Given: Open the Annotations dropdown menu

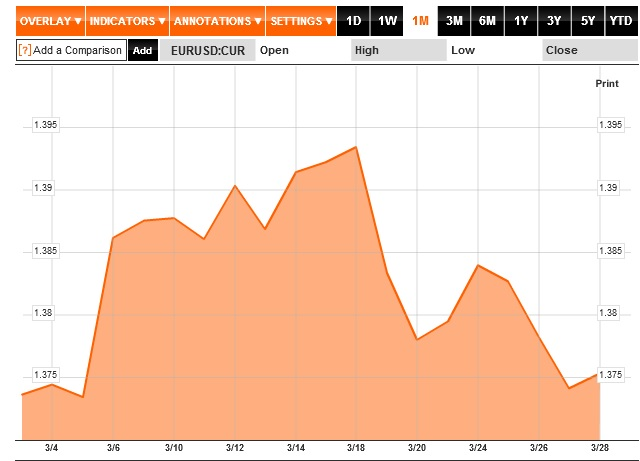Looking at the screenshot, I should pyautogui.click(x=218, y=21).
